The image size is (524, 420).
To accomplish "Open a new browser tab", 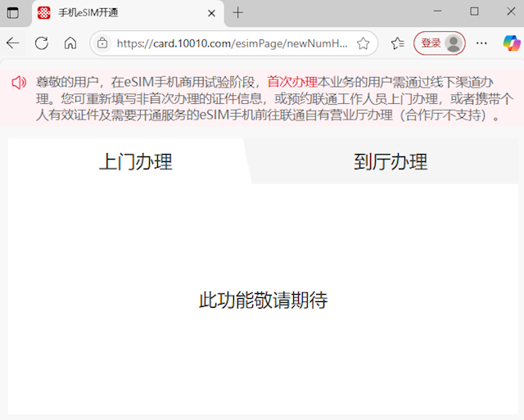I will click(238, 13).
